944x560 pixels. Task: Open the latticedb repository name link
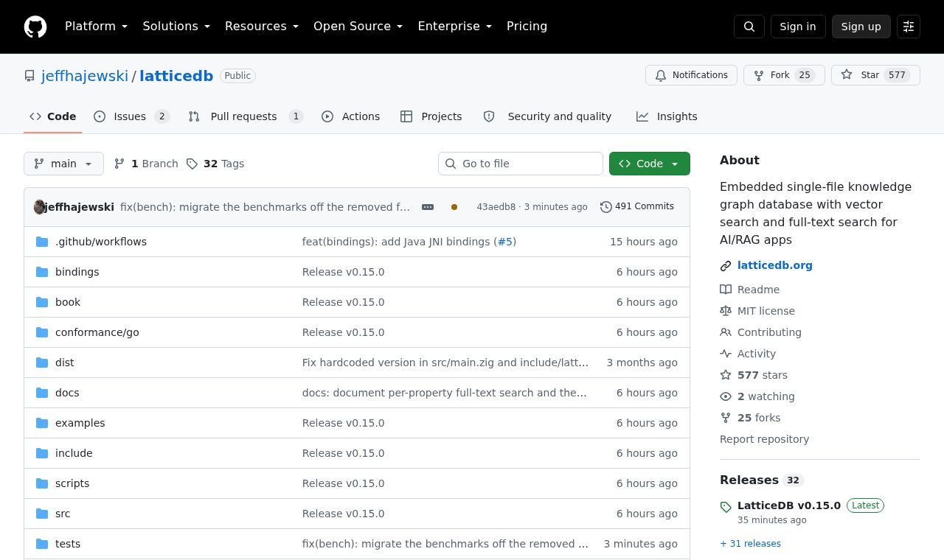click(176, 76)
